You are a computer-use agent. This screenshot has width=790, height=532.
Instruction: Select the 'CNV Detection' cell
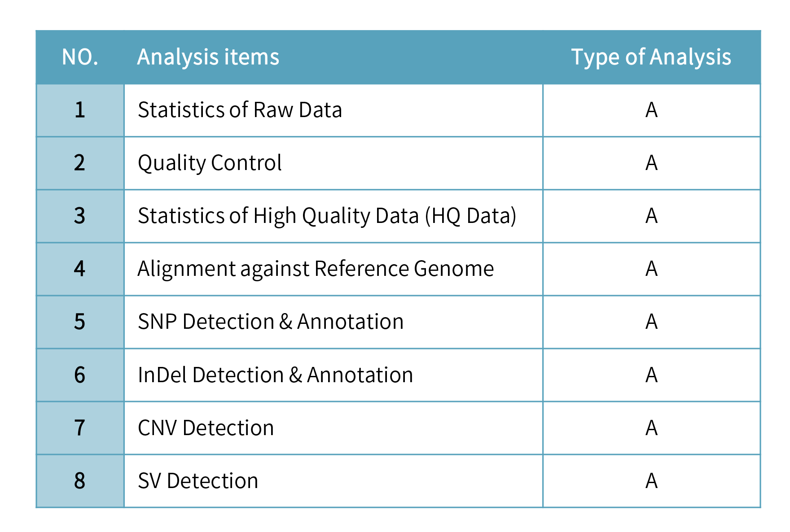point(206,428)
